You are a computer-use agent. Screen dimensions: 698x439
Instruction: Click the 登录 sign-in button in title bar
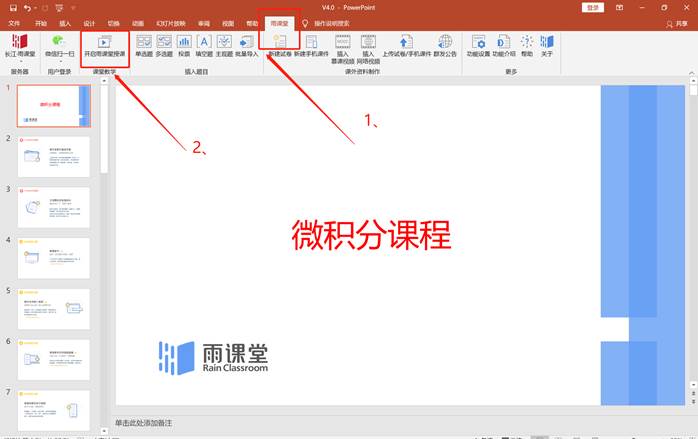(593, 8)
